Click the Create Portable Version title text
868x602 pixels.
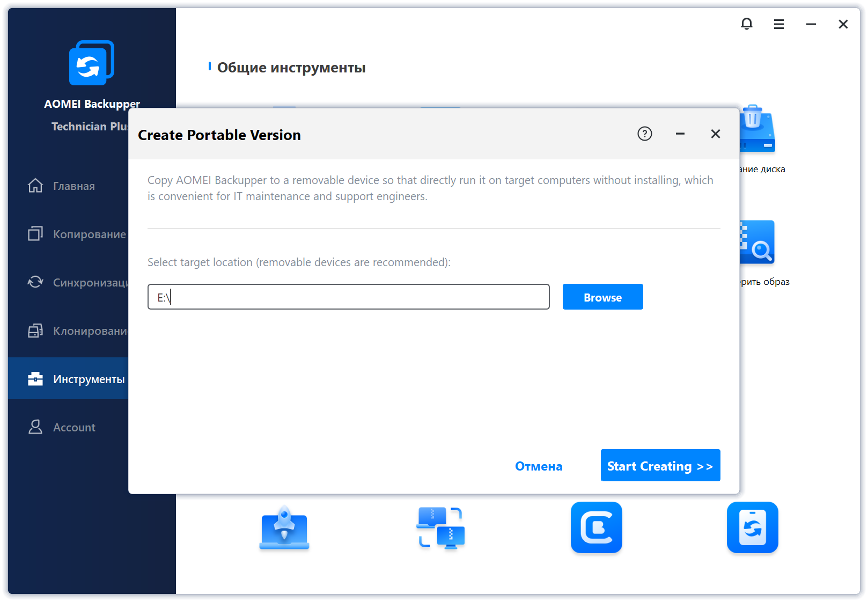(219, 135)
